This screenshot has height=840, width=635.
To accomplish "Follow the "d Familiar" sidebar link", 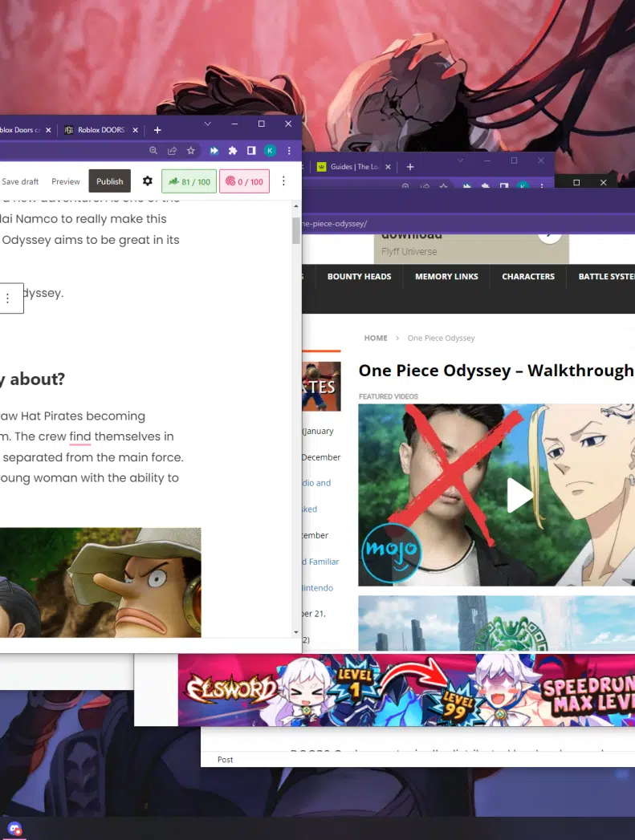I will coord(320,562).
